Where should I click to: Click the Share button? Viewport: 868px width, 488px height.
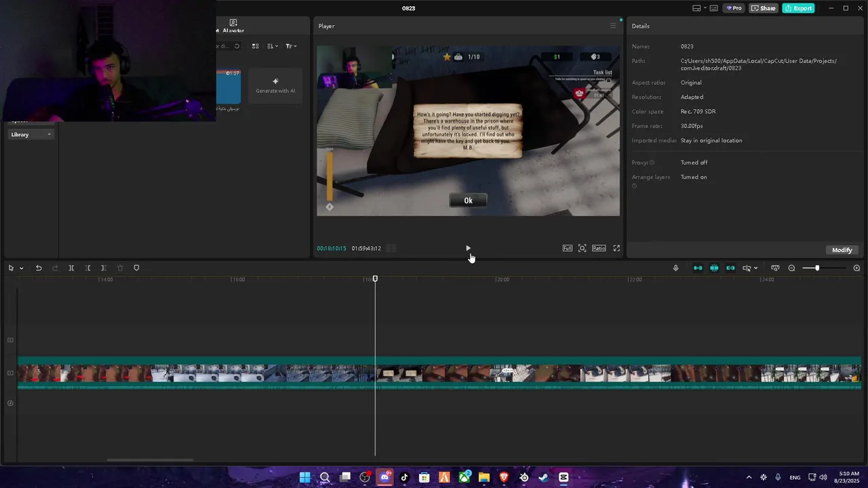(764, 8)
